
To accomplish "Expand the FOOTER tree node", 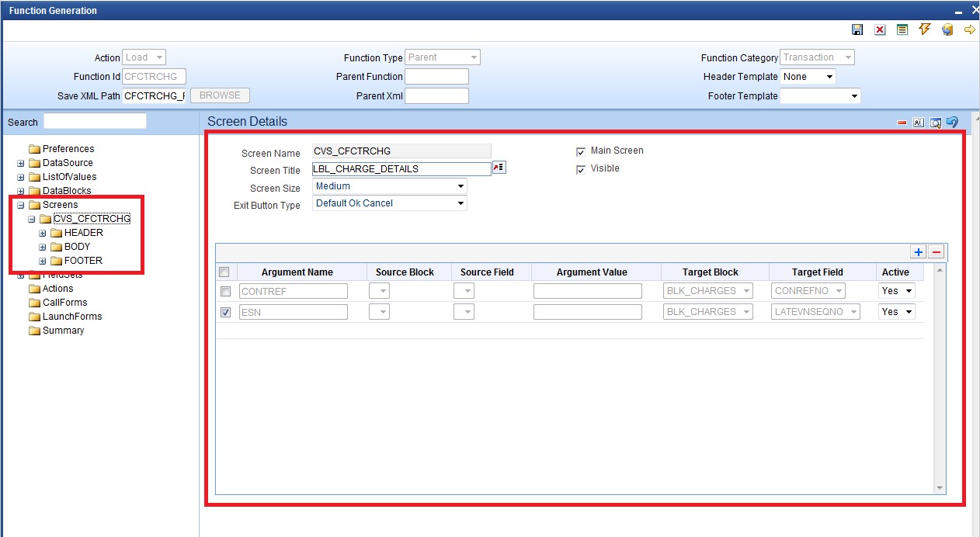I will point(43,261).
